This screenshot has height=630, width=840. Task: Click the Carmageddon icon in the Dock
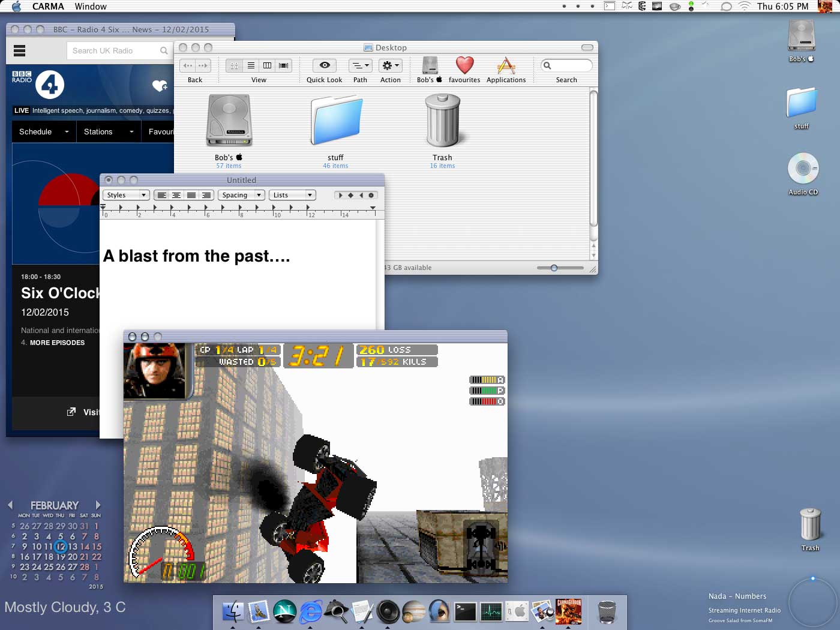coord(568,611)
